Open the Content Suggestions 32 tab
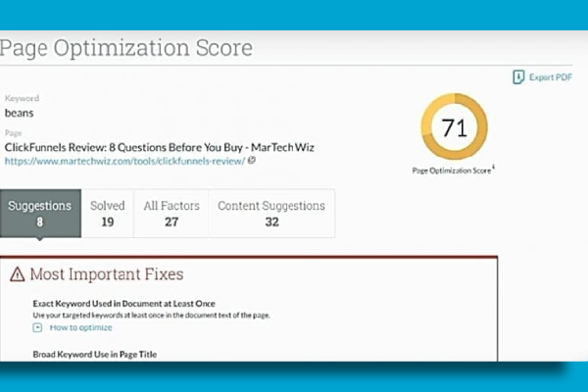The width and height of the screenshot is (588, 392). (271, 213)
